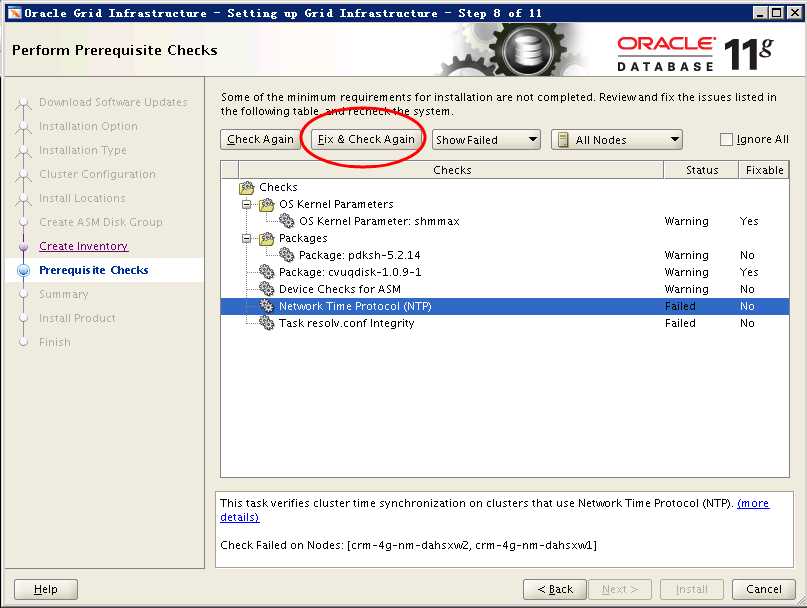Screen dimensions: 807x608
Task: Click the Fixable column header
Action: (764, 170)
